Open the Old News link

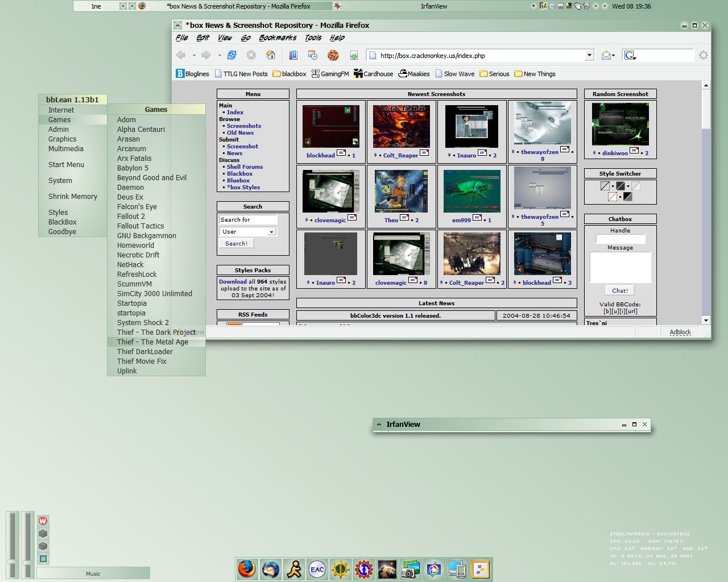click(x=240, y=132)
